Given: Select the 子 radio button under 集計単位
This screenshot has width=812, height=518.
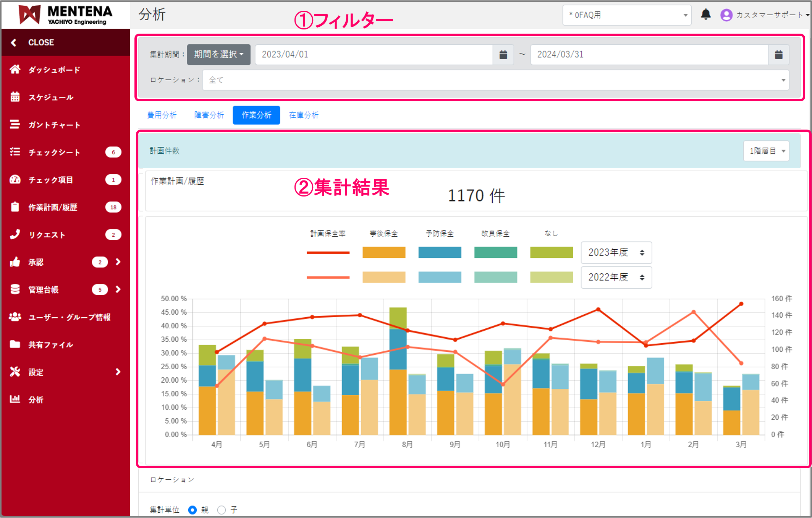Looking at the screenshot, I should tap(222, 510).
